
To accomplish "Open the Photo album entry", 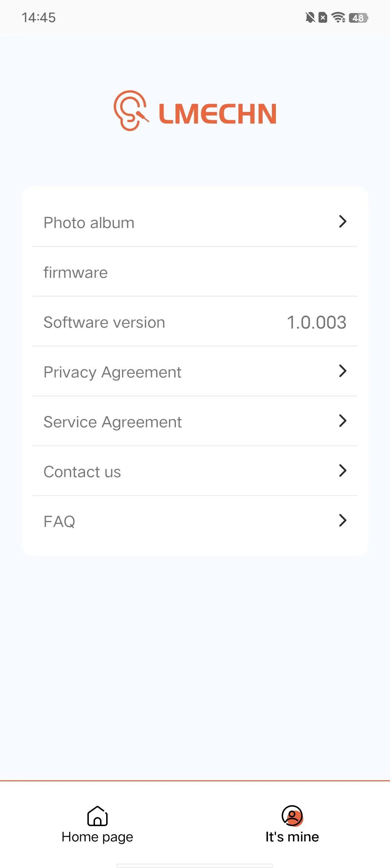I will tap(89, 223).
